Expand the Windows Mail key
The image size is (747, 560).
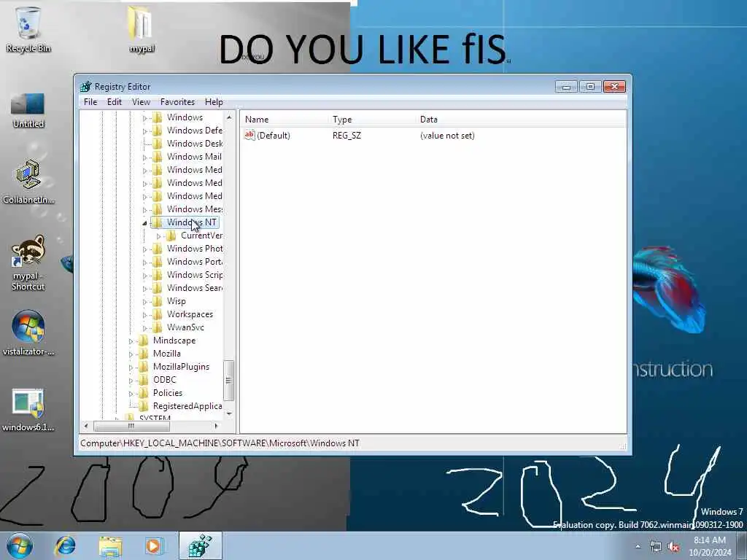[144, 157]
